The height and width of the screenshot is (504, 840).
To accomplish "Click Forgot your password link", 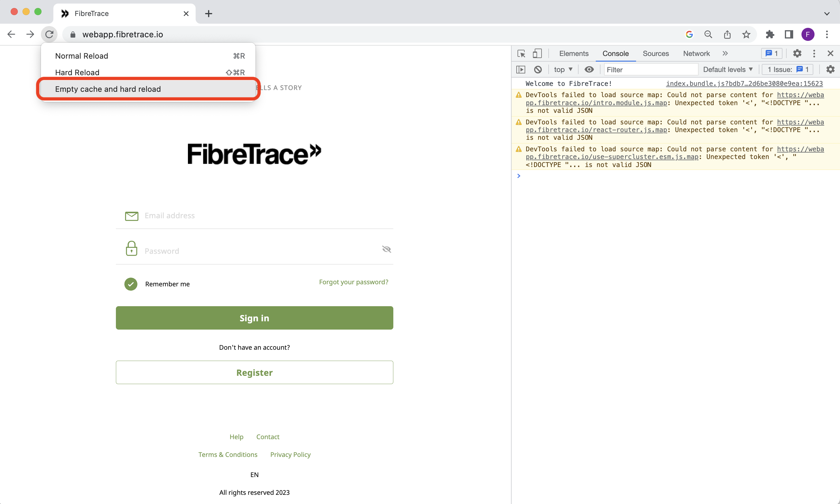I will (x=354, y=282).
